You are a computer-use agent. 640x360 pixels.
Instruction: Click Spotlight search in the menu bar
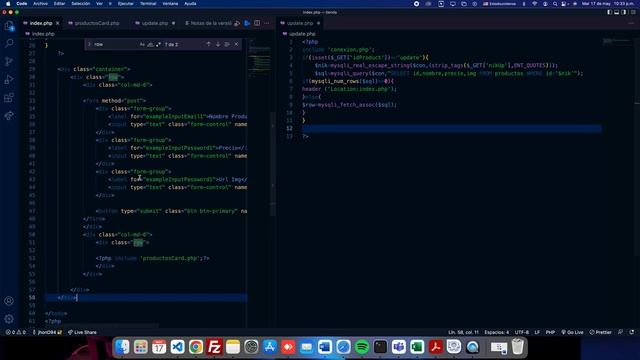tap(555, 4)
